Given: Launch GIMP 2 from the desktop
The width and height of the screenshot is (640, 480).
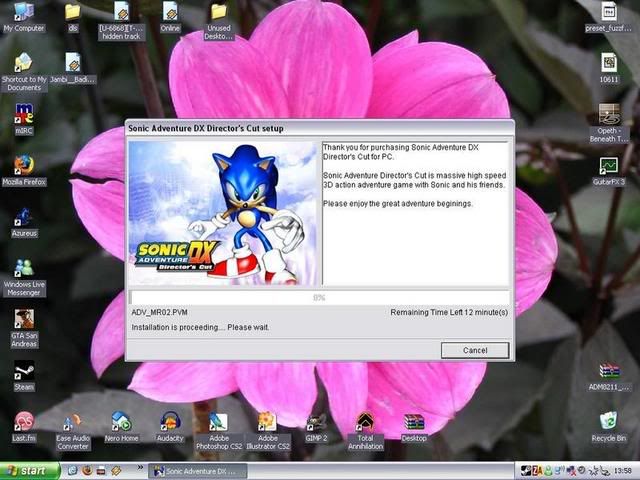Looking at the screenshot, I should point(317,421).
